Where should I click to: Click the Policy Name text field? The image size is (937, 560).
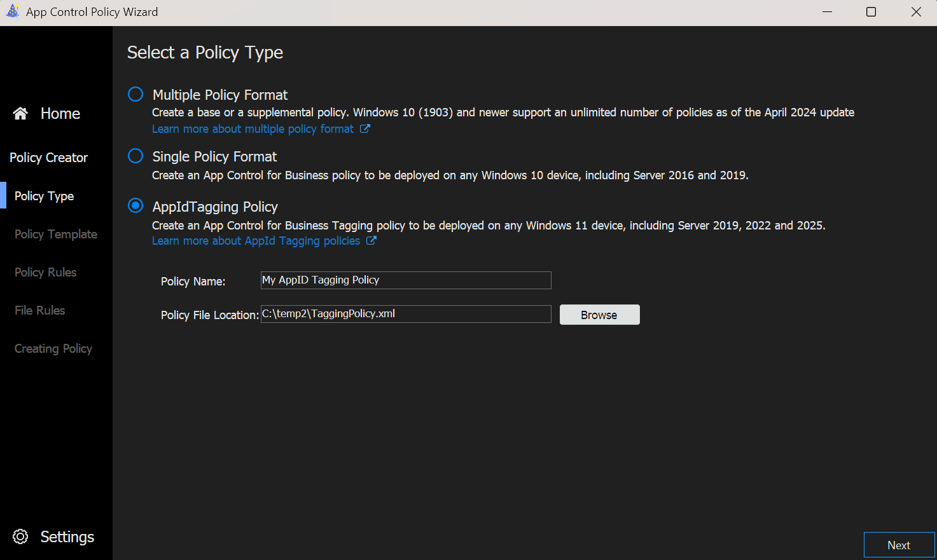click(x=406, y=280)
